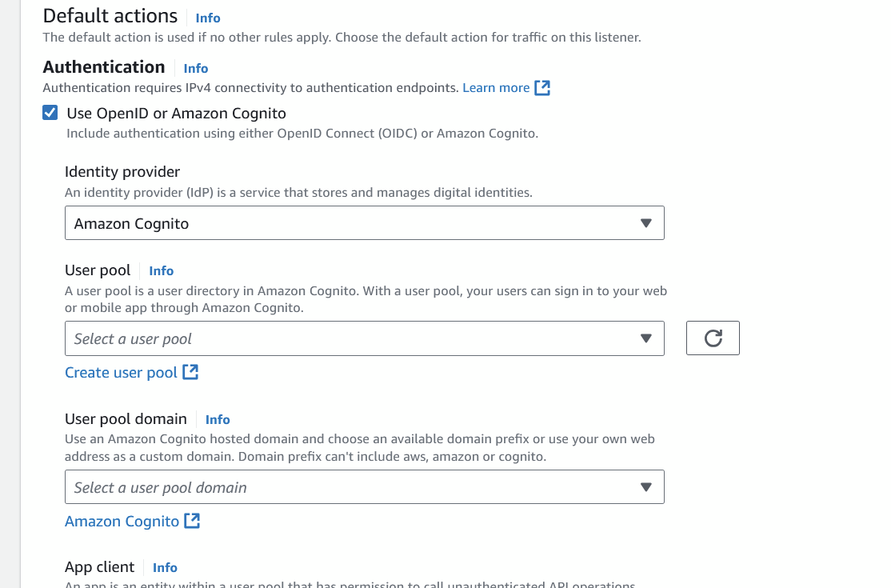The width and height of the screenshot is (891, 588).
Task: Click the Use OpenID or Amazon Cognito label
Action: 176,113
